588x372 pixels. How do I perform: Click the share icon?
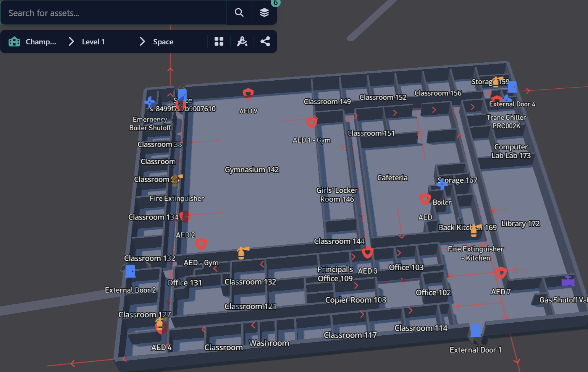[x=265, y=42]
